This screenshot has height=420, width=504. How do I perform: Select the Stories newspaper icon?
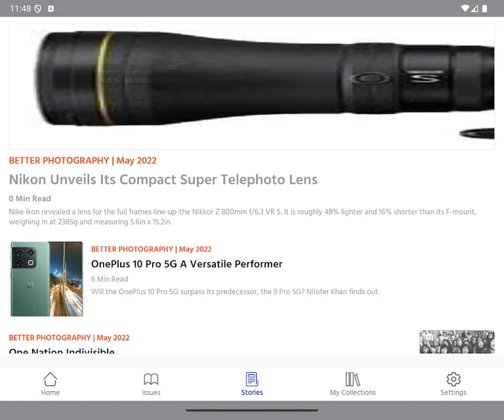click(252, 379)
